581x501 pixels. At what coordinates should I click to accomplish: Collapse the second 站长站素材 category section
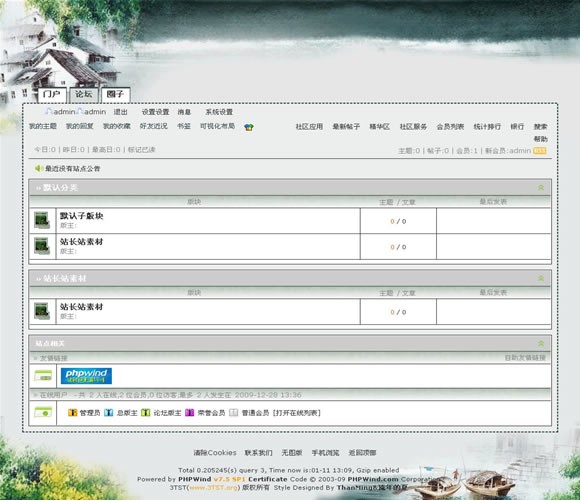[541, 278]
